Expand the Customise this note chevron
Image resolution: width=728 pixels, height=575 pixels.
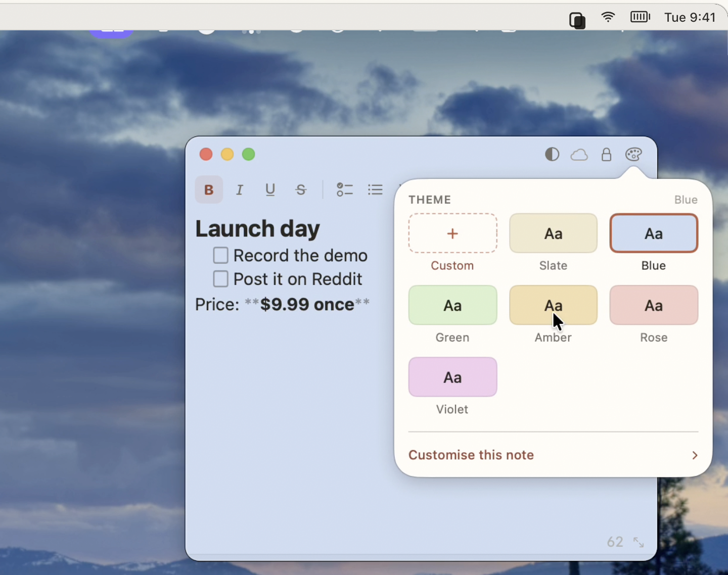[695, 455]
